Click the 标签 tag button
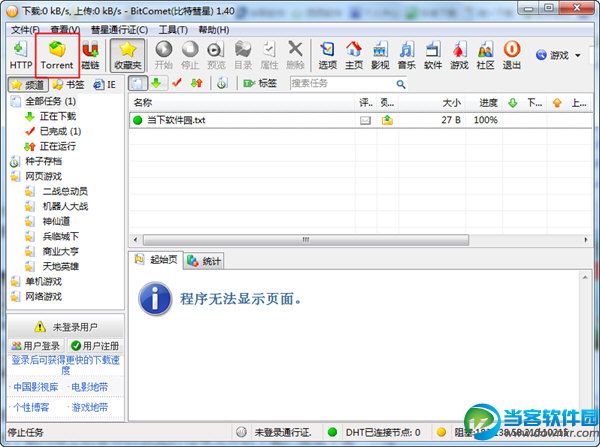Screen dimensions: 600x447 260,83
